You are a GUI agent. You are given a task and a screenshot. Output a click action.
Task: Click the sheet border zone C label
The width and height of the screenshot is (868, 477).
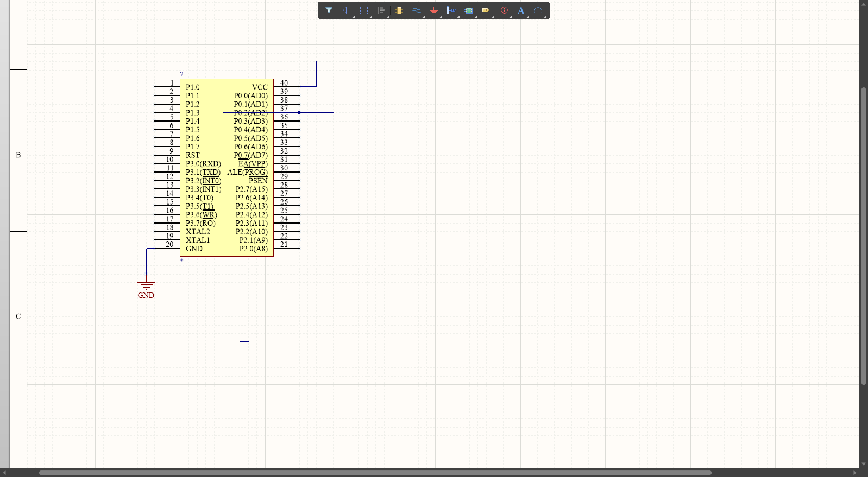pos(18,316)
